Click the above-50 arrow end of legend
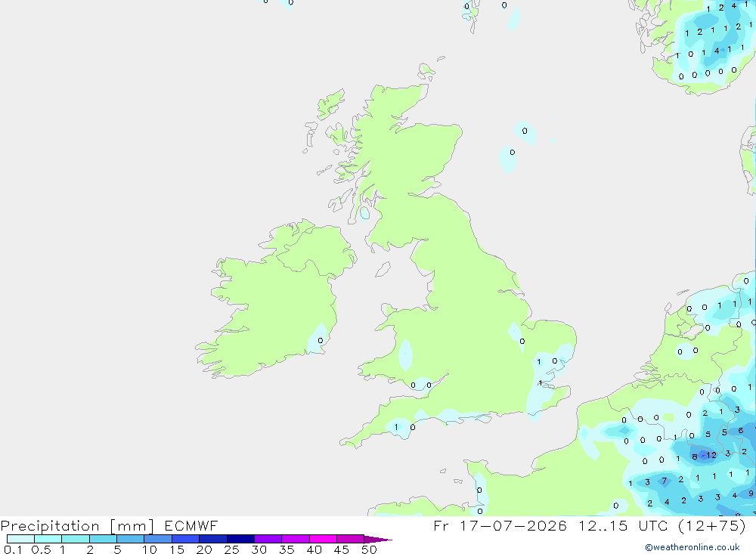 (377, 539)
